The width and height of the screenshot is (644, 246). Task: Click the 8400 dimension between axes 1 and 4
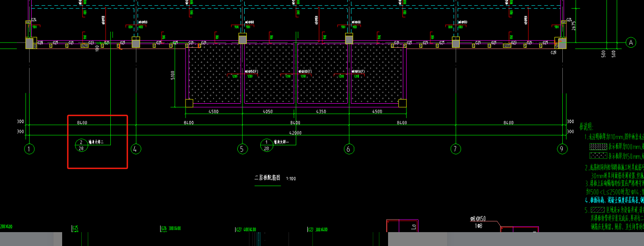click(x=82, y=123)
